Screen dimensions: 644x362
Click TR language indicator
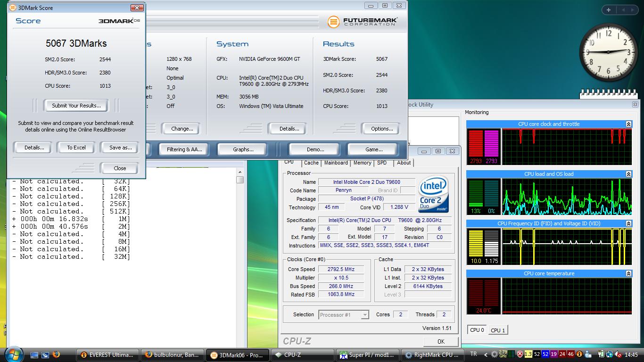click(473, 354)
